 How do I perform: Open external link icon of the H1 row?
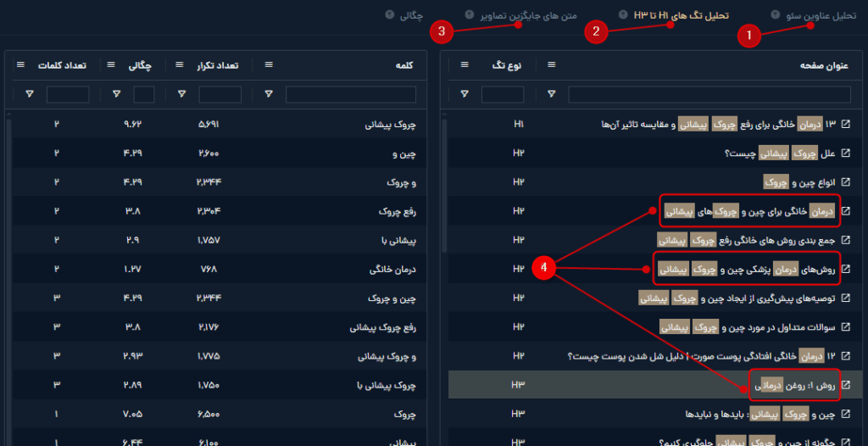(x=843, y=125)
